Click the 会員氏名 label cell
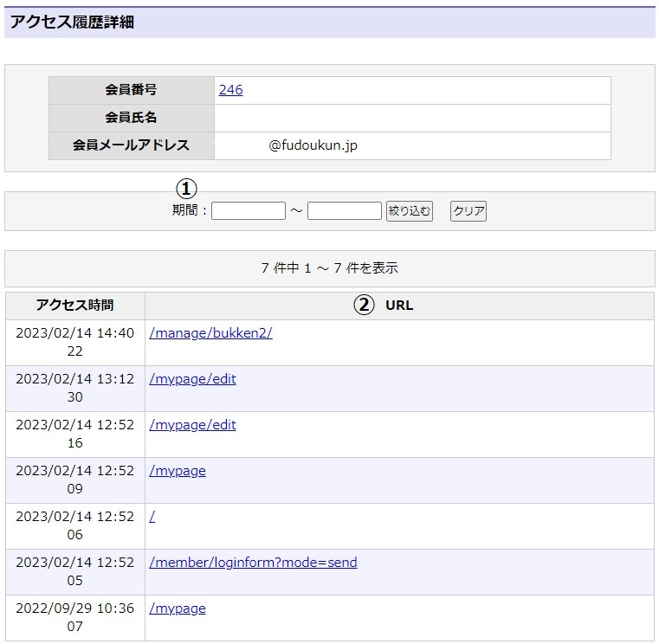The image size is (659, 644). (131, 118)
